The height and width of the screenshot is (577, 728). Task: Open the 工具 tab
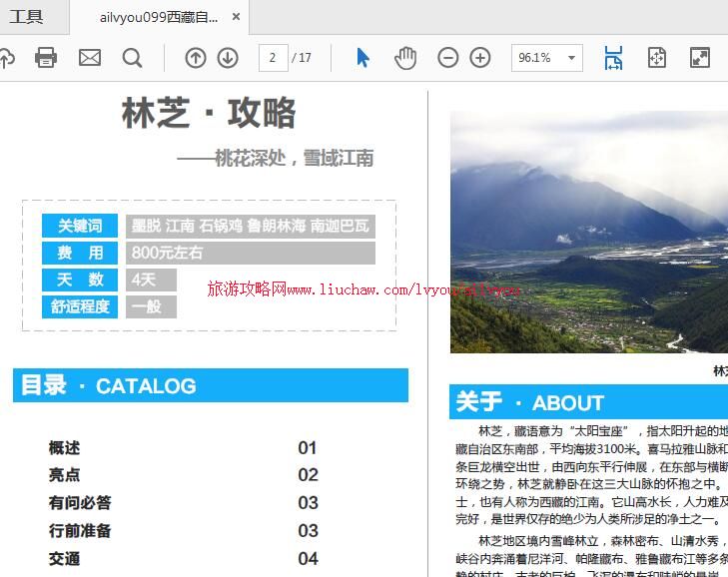pyautogui.click(x=27, y=17)
